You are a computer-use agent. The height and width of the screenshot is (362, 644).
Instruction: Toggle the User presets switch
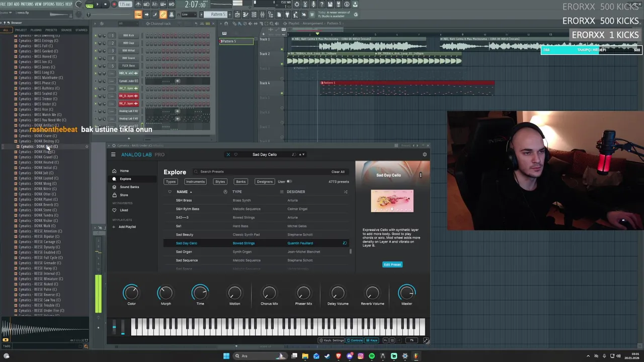click(x=289, y=182)
